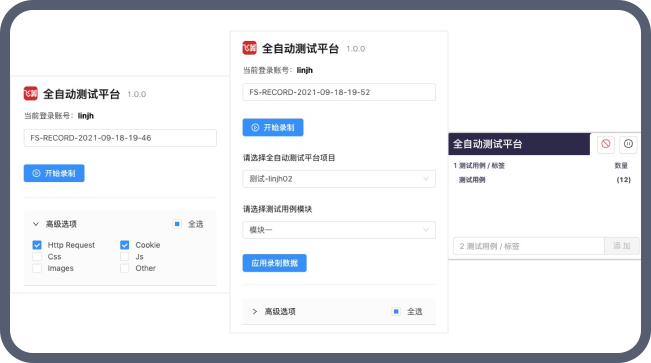
Task: Click red logo in left panel header
Action: pos(30,93)
